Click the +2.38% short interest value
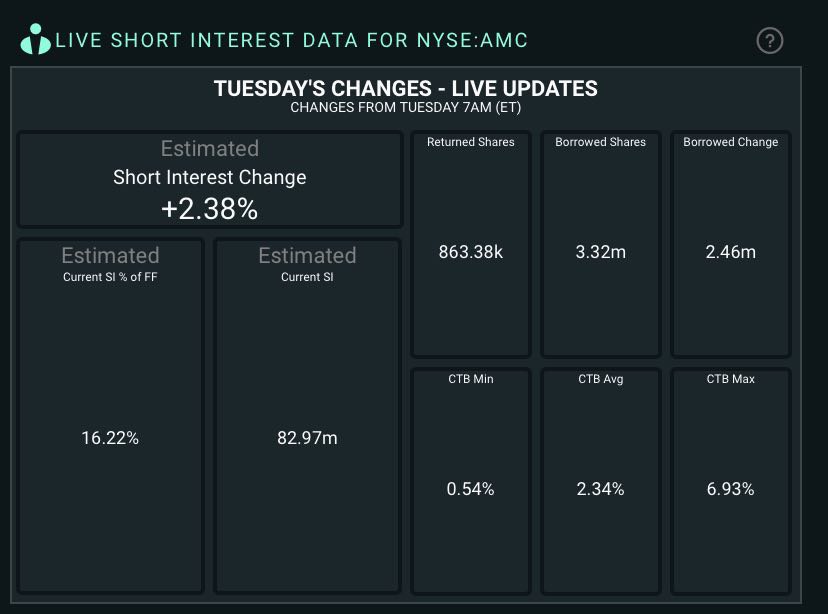 (x=210, y=209)
